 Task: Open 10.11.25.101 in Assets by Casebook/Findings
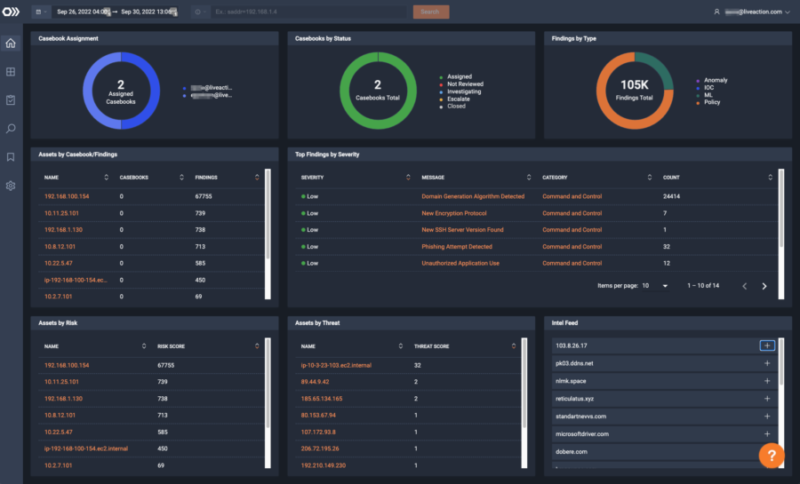(x=61, y=213)
